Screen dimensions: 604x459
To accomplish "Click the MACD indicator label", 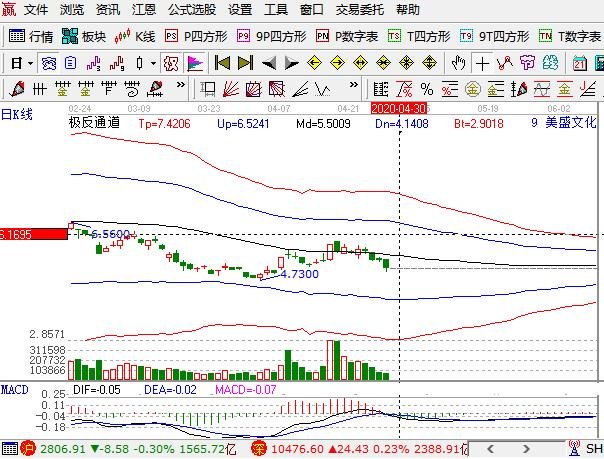I will (15, 390).
